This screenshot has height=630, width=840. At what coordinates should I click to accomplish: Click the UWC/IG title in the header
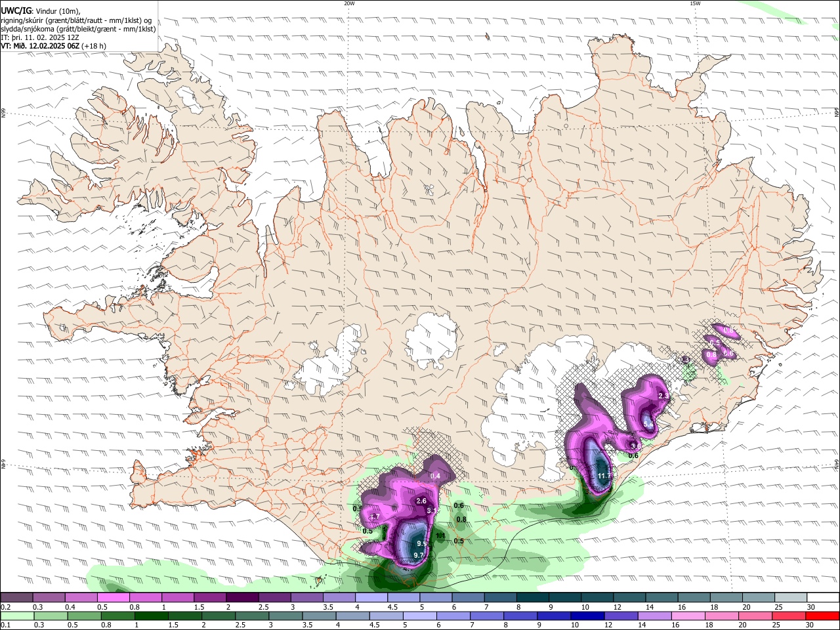coord(16,10)
